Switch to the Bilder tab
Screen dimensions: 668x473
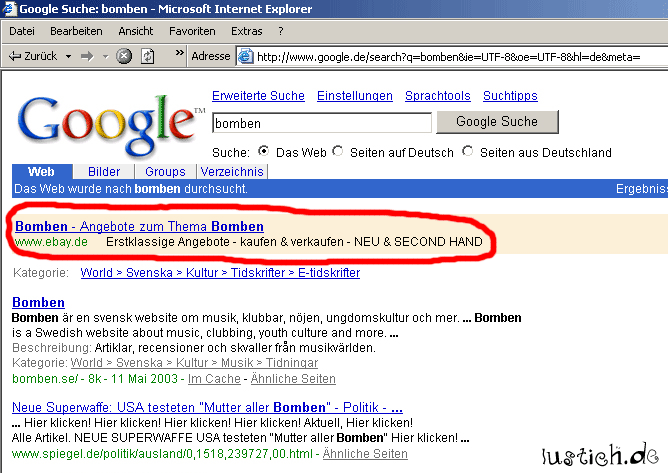104,172
